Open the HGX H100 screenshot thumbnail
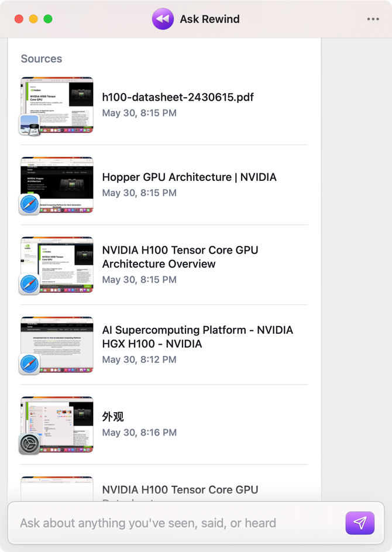Viewport: 392px width, 552px height. click(x=57, y=345)
